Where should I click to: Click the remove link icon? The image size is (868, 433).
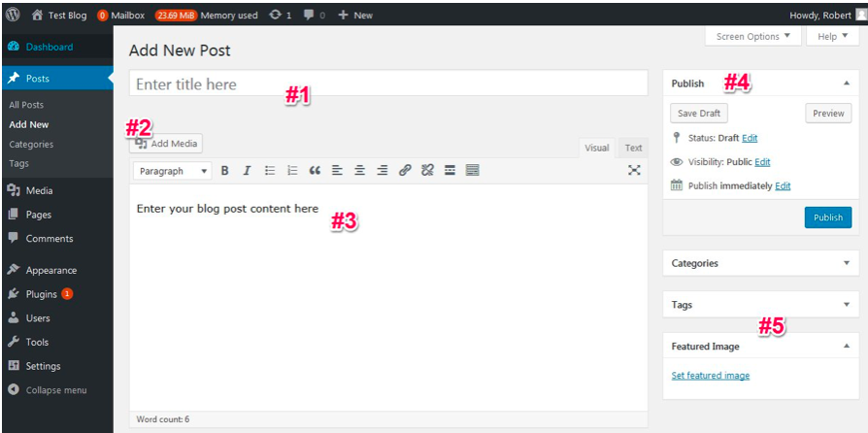click(427, 171)
